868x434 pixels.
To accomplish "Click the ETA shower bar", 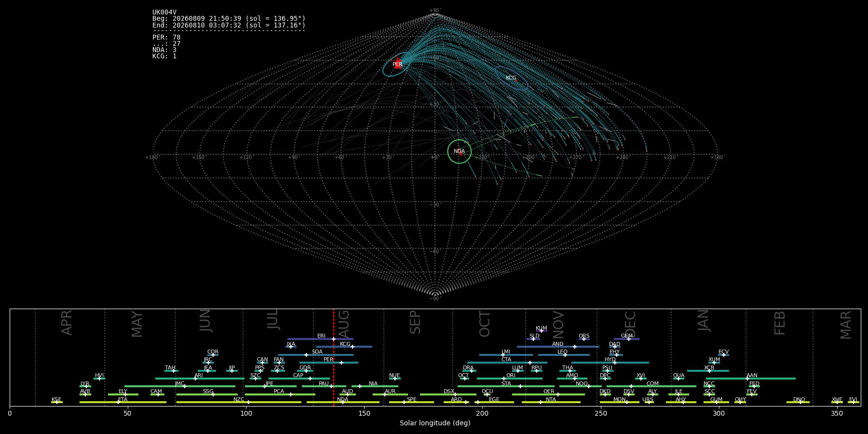I will coord(123,402).
